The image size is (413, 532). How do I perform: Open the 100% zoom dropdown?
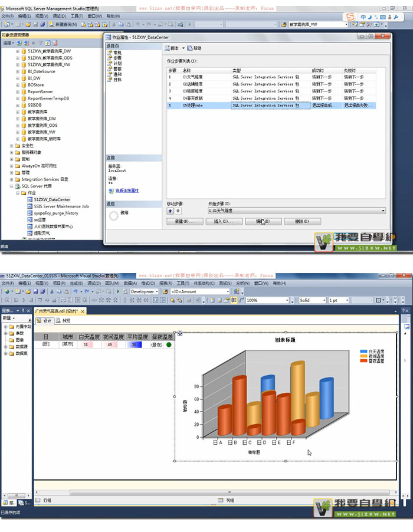coord(287,301)
